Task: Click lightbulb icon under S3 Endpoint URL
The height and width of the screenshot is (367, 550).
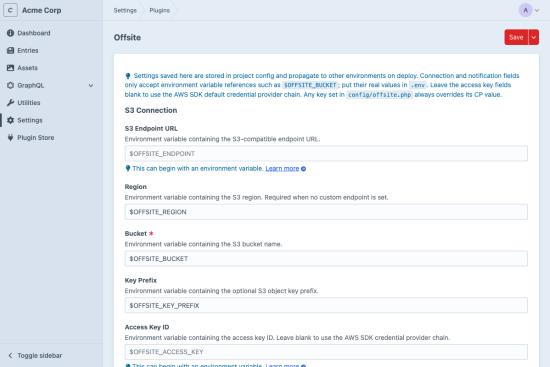Action: coord(128,168)
